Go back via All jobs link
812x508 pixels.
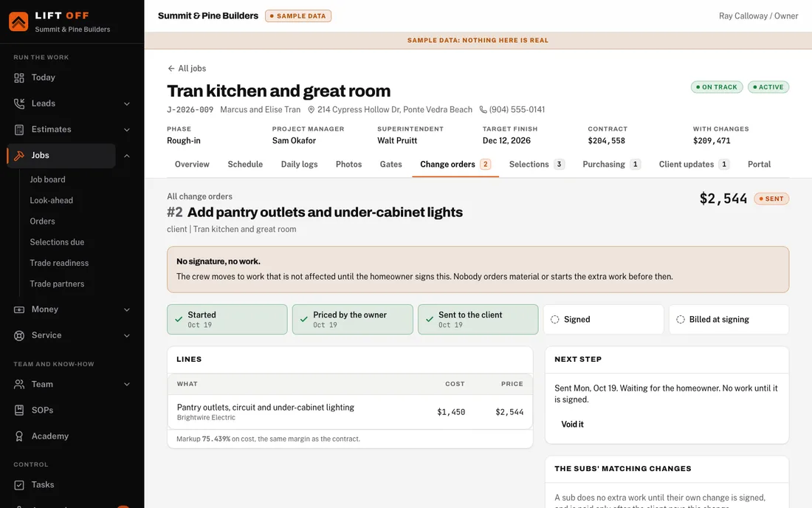[187, 69]
